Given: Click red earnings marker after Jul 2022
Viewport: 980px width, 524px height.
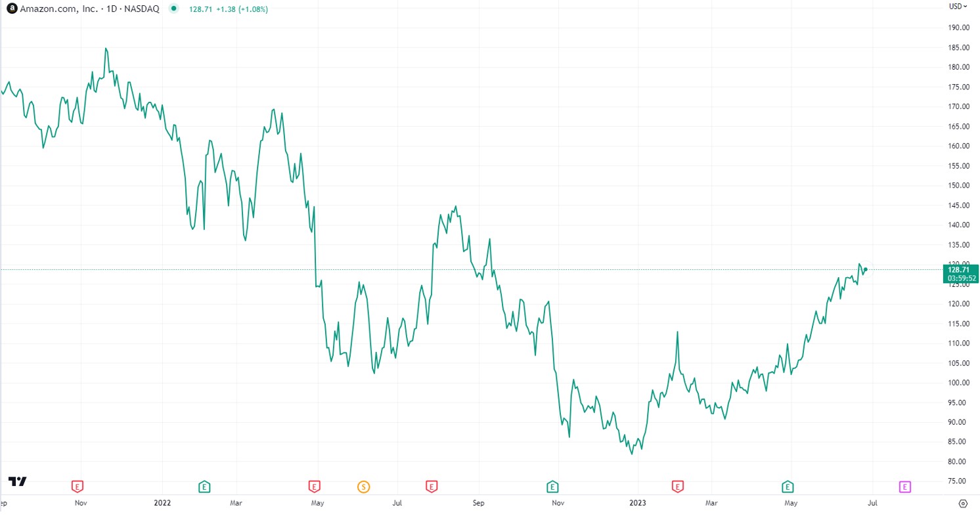Looking at the screenshot, I should coord(431,487).
